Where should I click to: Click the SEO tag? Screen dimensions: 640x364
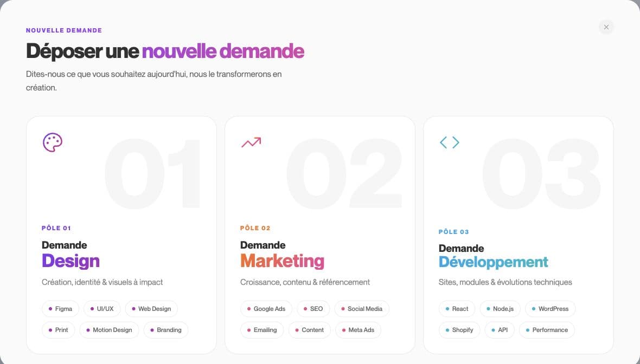313,309
